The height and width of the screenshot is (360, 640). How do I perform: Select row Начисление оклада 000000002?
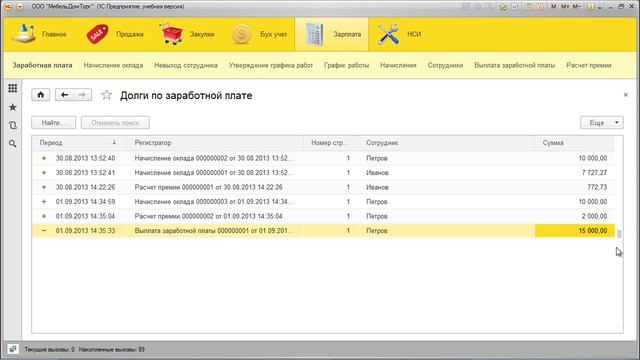tap(323, 158)
